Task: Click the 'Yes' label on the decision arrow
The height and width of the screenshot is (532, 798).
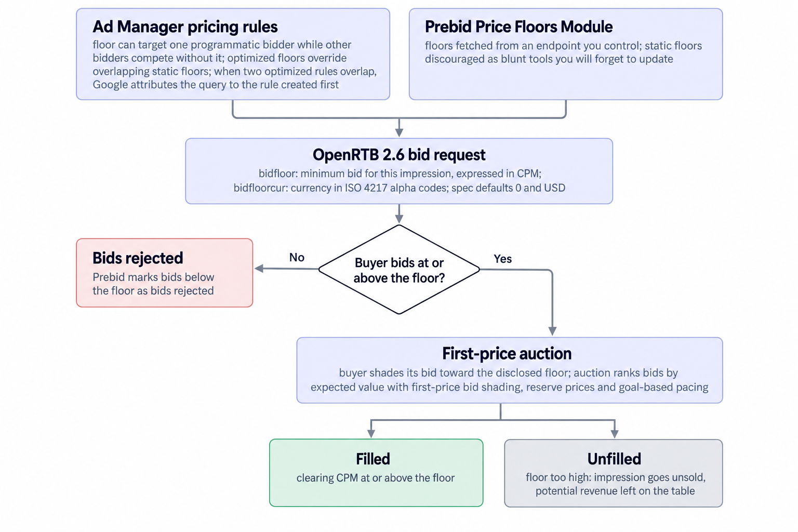Action: pyautogui.click(x=502, y=259)
